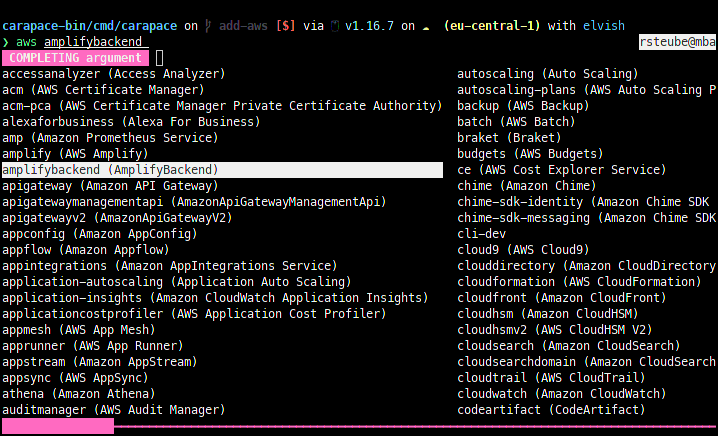Click the git branch icon before add-aws
Screen dimensions: 718x436
(208, 26)
